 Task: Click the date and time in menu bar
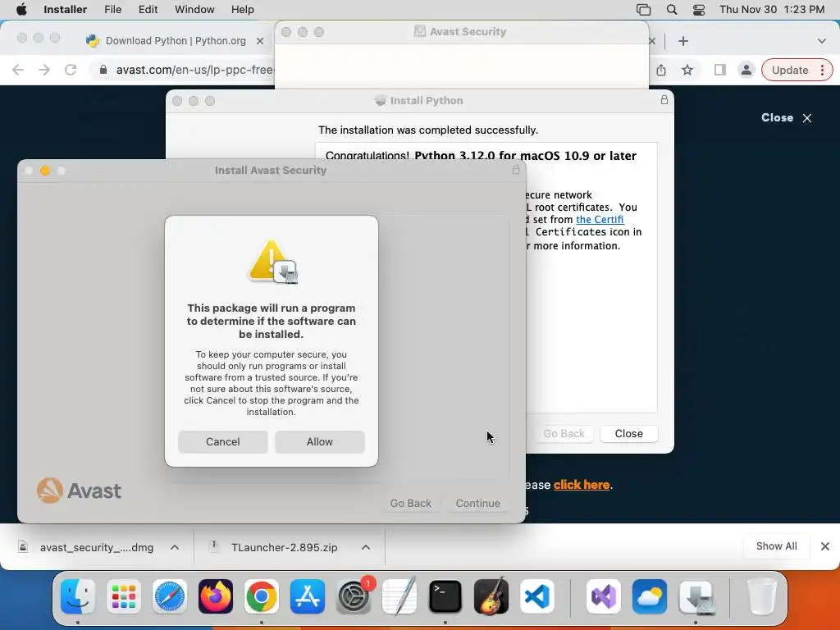point(772,10)
